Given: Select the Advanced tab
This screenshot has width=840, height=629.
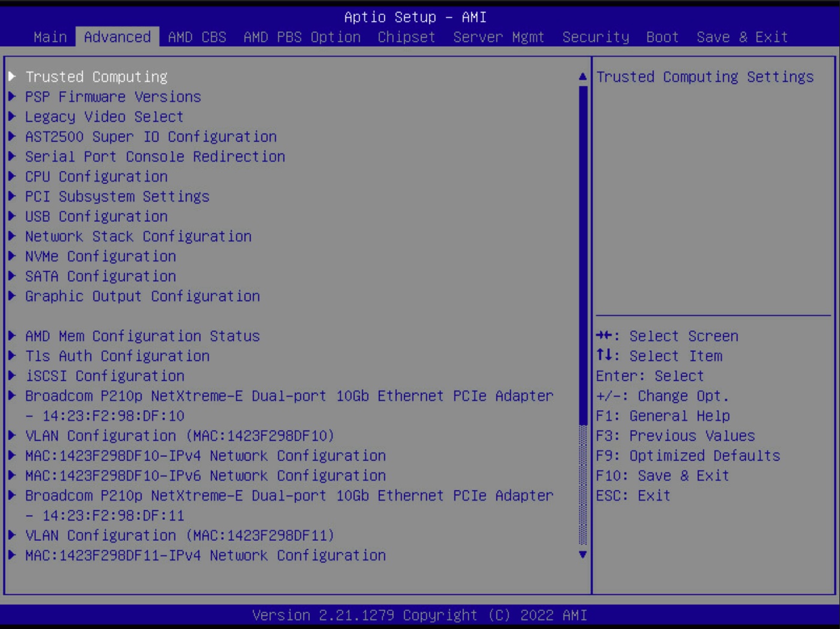Looking at the screenshot, I should point(118,37).
